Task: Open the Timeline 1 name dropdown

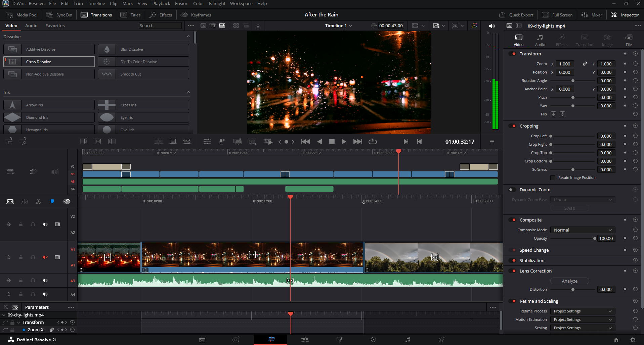Action: coord(339,26)
